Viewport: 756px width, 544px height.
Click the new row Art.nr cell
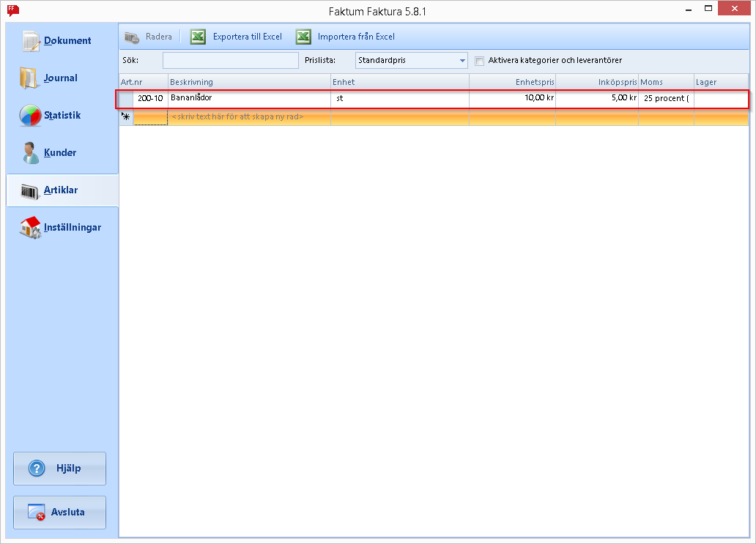click(x=150, y=117)
